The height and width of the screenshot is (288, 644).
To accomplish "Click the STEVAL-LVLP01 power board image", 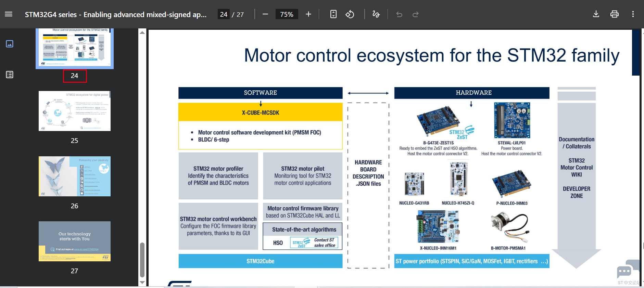I will [x=512, y=120].
